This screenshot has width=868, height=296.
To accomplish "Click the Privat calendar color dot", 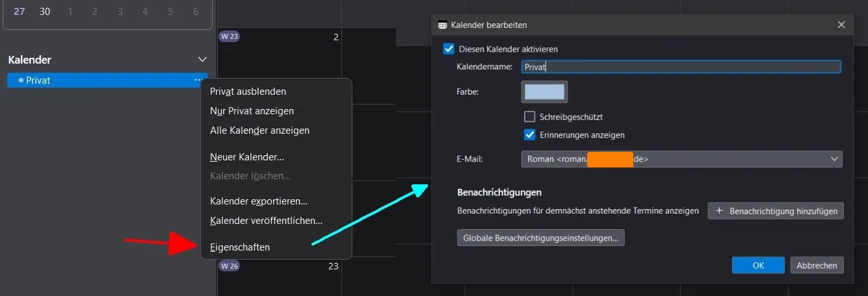I will (x=21, y=80).
